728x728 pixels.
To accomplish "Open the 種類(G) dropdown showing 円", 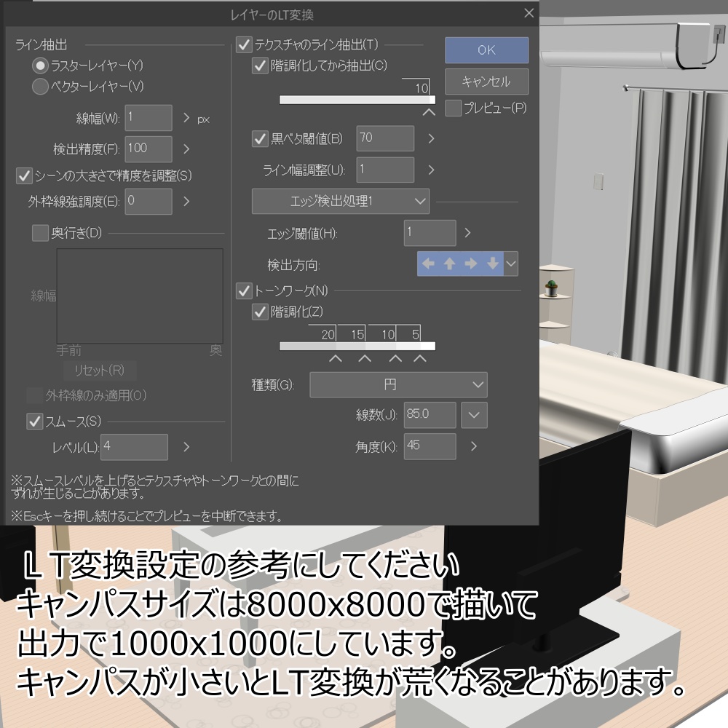I will click(398, 384).
